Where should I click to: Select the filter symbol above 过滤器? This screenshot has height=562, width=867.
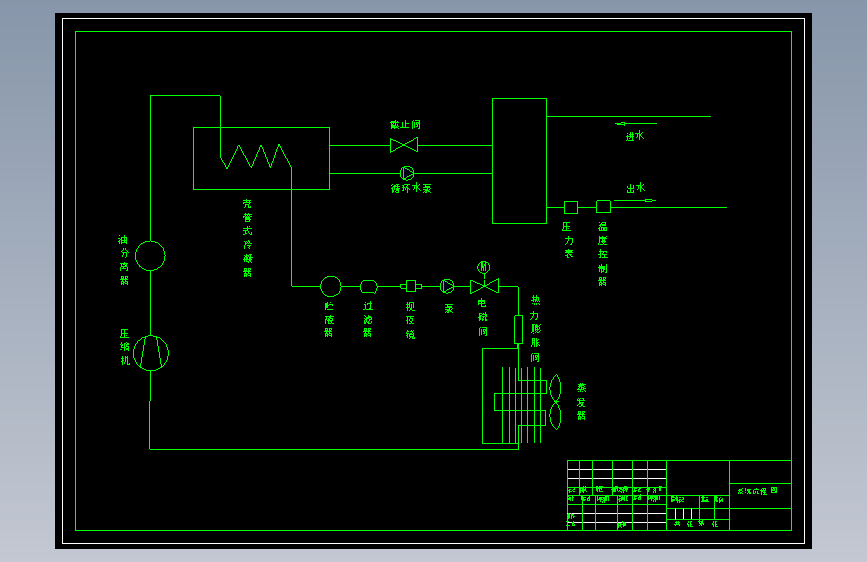pyautogui.click(x=369, y=287)
